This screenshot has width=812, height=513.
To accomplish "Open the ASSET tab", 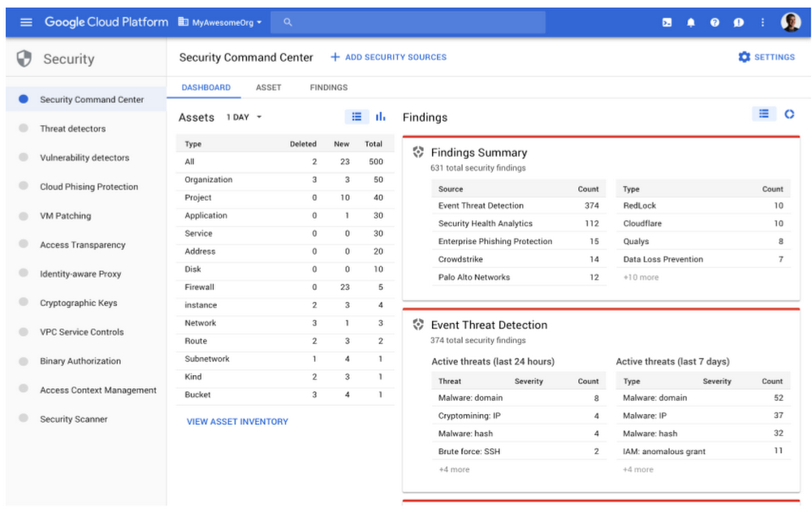I will pyautogui.click(x=268, y=87).
